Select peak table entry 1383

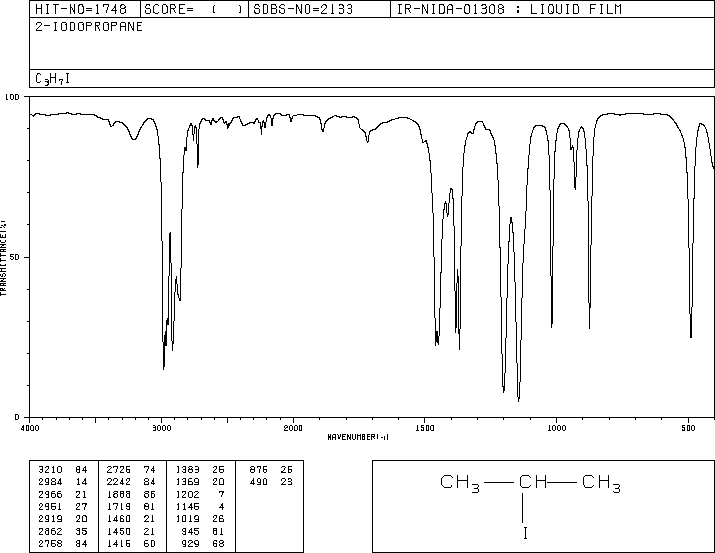(x=187, y=470)
